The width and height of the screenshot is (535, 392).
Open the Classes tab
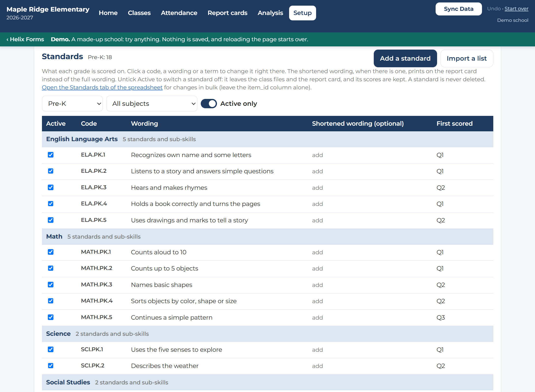coord(139,13)
